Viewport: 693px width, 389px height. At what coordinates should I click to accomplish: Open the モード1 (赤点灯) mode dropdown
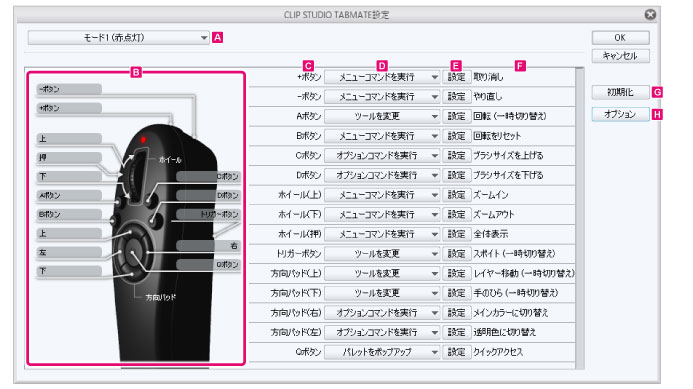(118, 38)
